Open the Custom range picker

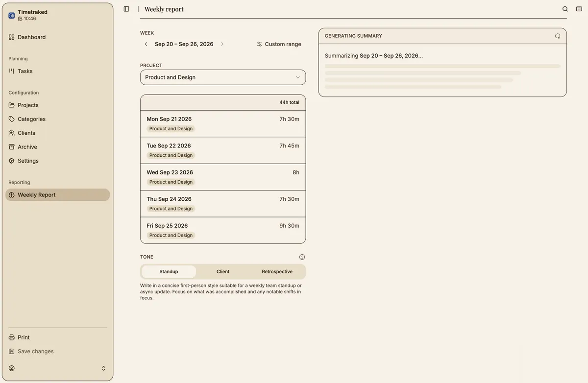[x=279, y=44]
